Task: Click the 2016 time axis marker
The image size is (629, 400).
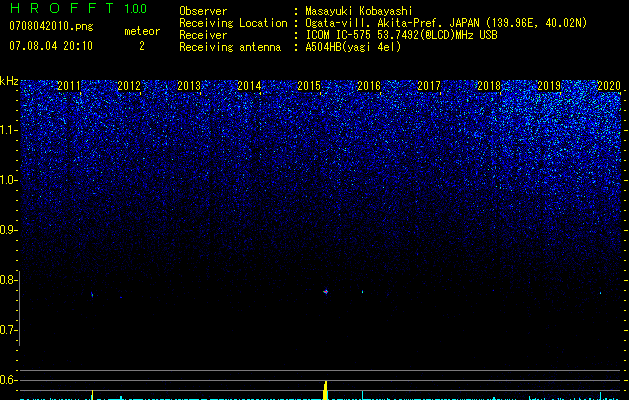Action: [369, 85]
